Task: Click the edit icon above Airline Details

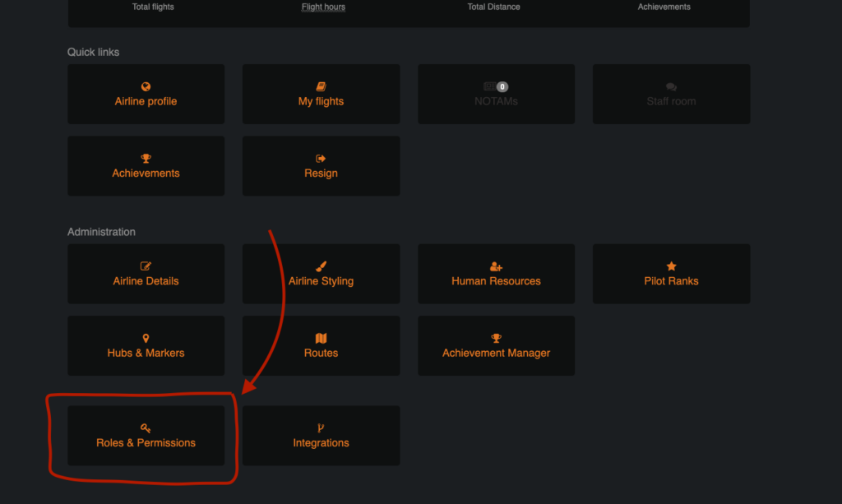Action: 146,266
